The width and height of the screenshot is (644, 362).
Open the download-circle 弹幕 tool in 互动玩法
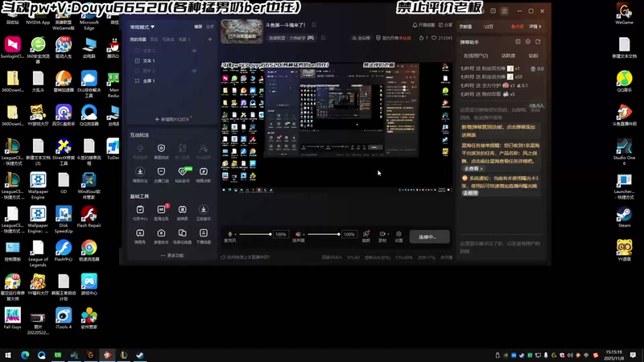[140, 175]
